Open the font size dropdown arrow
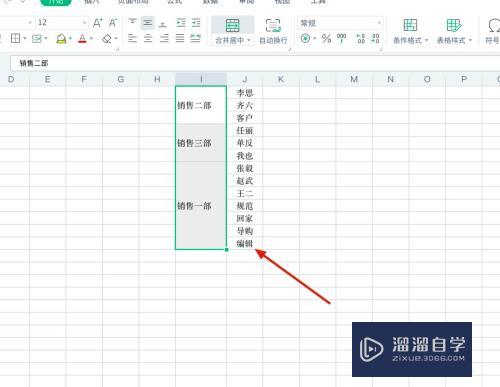Image resolution: width=500 pixels, height=387 pixels. (84, 23)
